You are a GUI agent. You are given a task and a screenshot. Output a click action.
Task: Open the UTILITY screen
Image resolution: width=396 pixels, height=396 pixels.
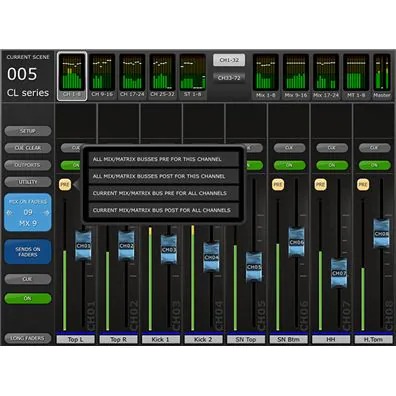(28, 182)
